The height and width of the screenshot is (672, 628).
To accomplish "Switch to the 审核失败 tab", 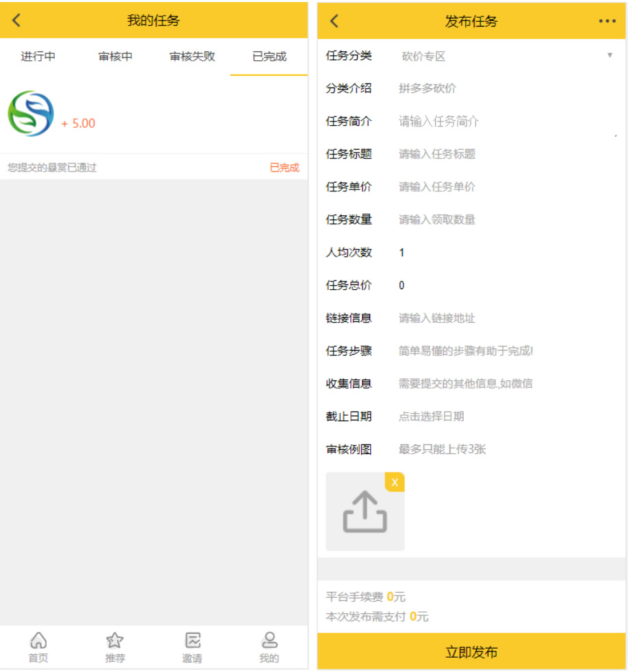I will tap(192, 57).
